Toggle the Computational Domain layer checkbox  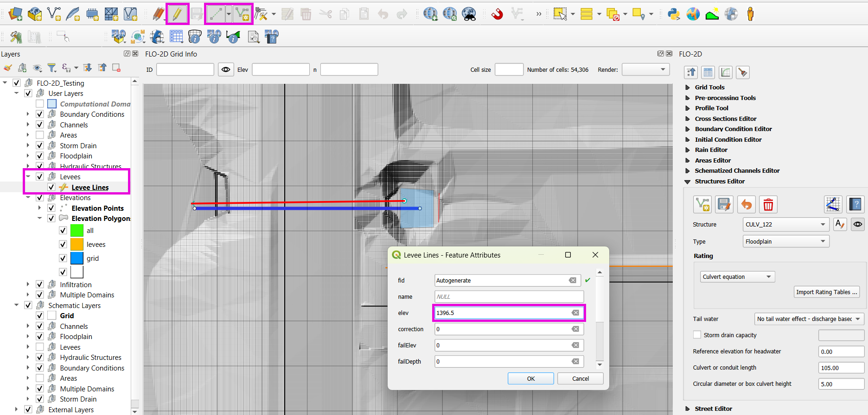pyautogui.click(x=40, y=104)
